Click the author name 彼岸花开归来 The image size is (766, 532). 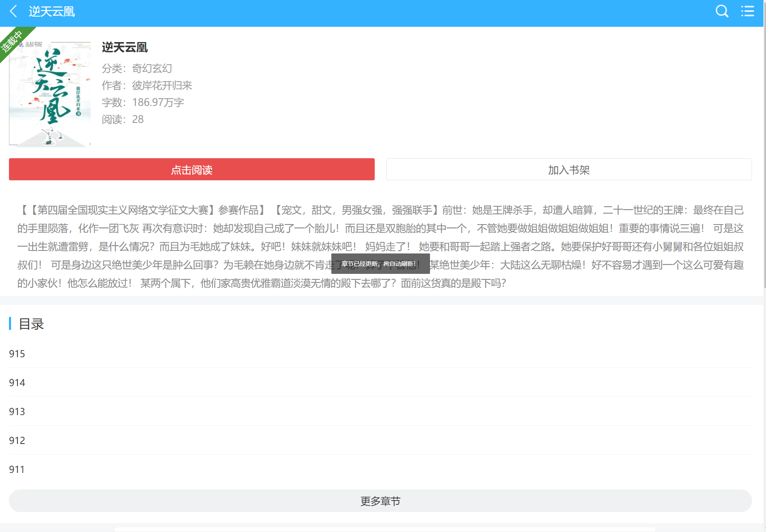[x=162, y=85]
